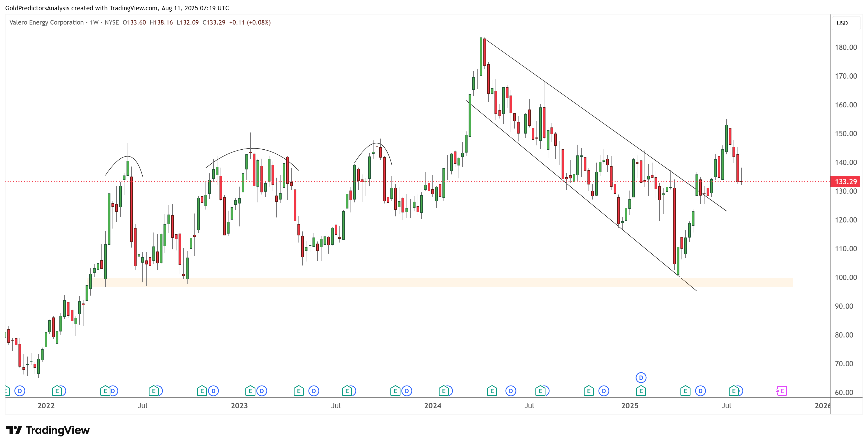Click the 2025 label on time axis
Viewport: 868px width, 446px height.
[630, 406]
